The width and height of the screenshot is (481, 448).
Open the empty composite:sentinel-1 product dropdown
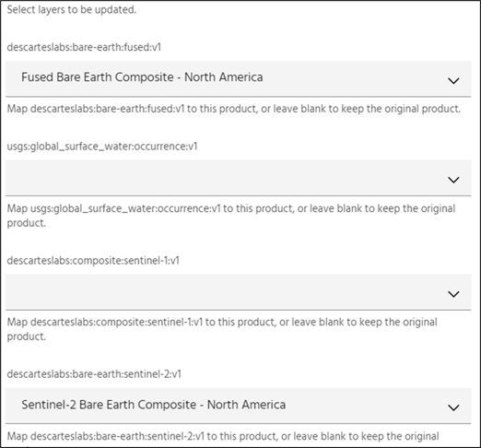pyautogui.click(x=238, y=292)
